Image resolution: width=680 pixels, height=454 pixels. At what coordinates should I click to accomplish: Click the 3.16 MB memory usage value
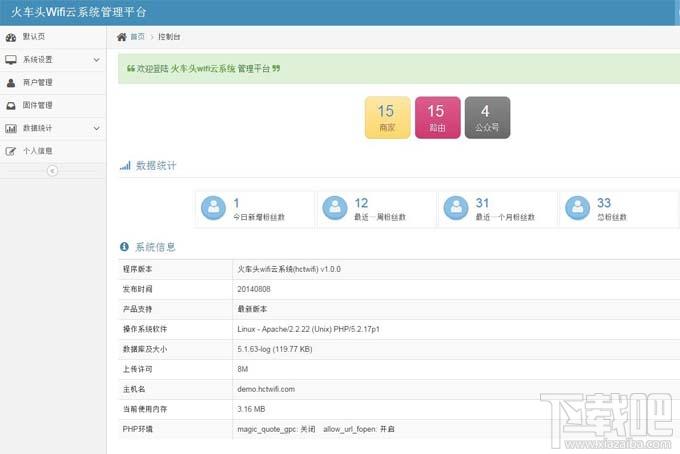click(x=251, y=409)
